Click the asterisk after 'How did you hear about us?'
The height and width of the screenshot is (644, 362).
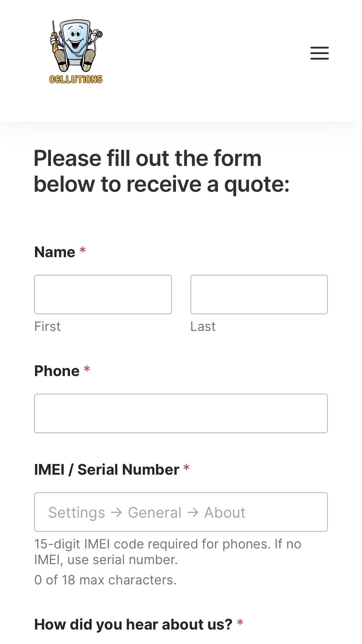coord(240,623)
